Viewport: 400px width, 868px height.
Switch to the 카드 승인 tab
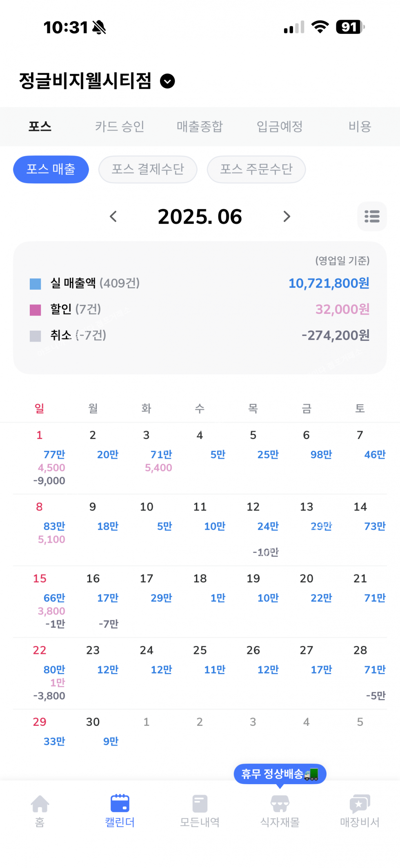[x=120, y=126]
